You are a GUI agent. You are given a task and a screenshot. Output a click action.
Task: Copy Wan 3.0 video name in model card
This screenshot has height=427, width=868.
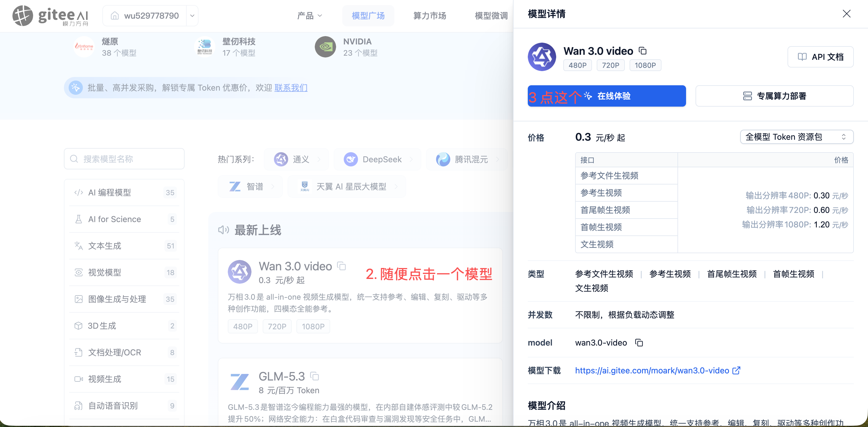(342, 266)
